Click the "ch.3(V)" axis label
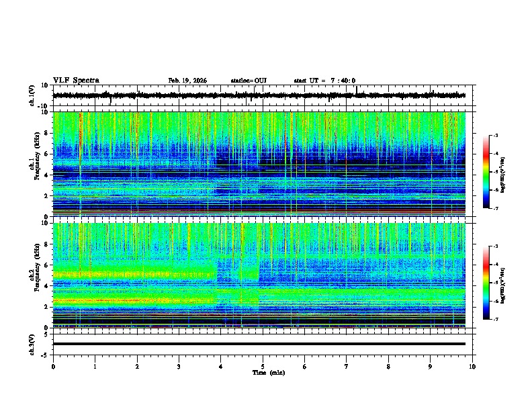 32,345
